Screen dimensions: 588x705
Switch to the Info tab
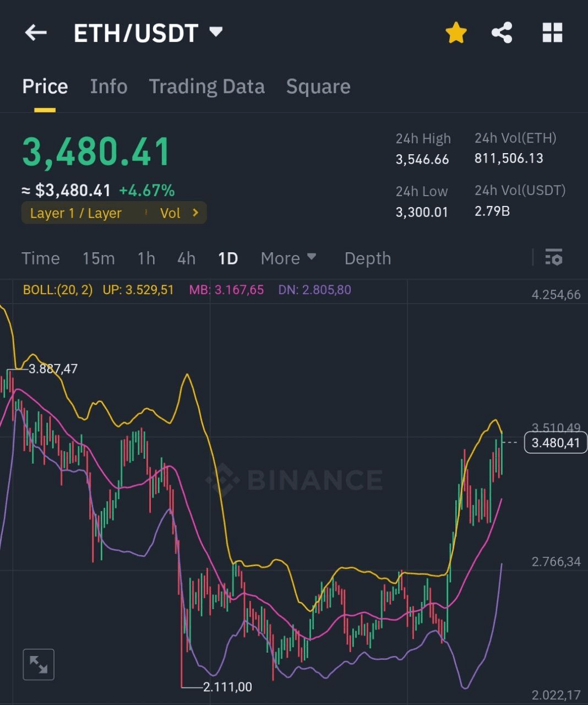click(108, 86)
